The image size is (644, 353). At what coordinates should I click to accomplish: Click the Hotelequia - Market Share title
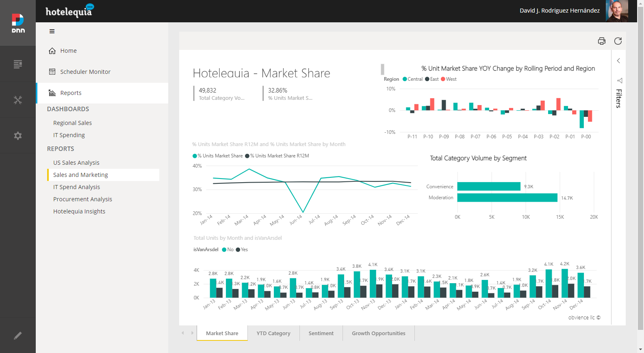coord(261,73)
